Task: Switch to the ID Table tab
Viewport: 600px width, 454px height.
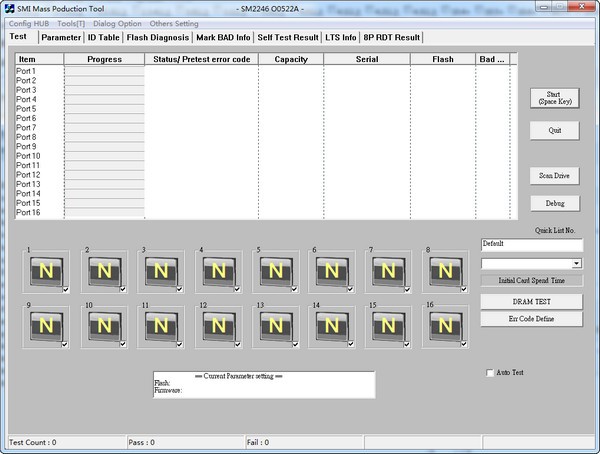Action: point(103,38)
